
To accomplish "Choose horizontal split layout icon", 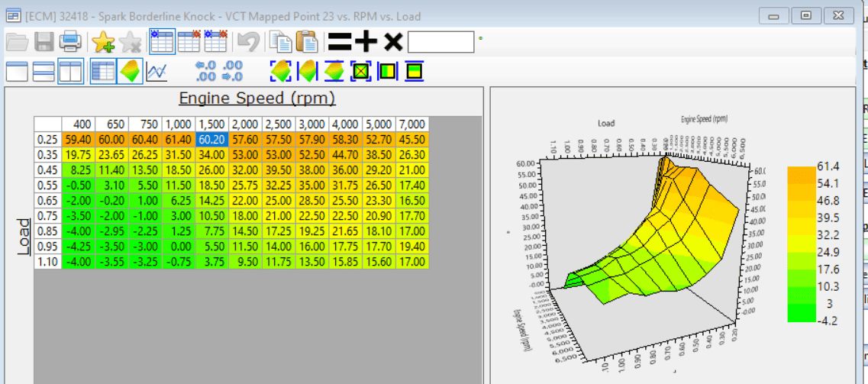I will [44, 71].
